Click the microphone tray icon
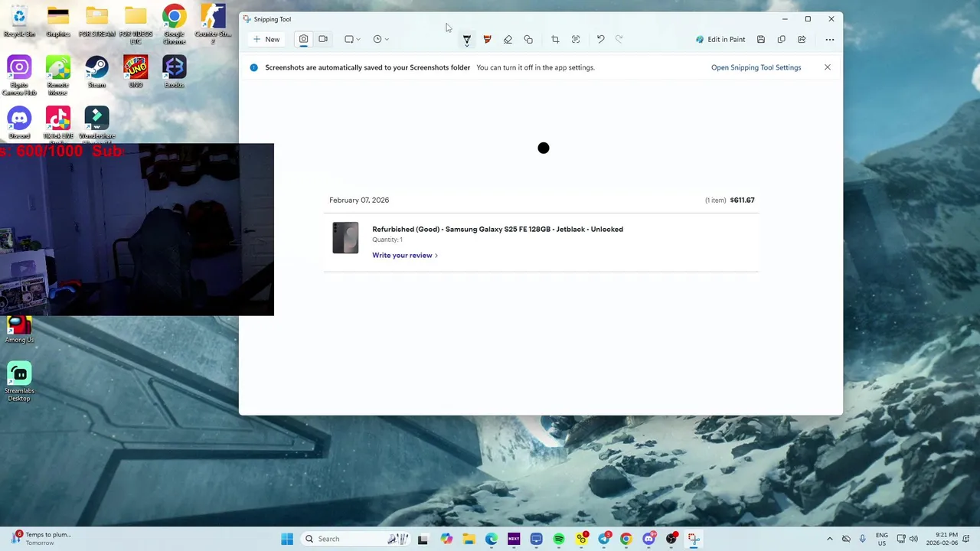This screenshot has height=551, width=980. coord(862,539)
